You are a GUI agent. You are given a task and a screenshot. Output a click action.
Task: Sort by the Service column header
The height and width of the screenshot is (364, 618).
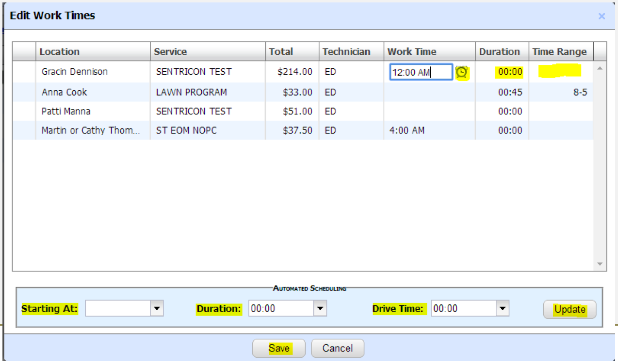[208, 52]
